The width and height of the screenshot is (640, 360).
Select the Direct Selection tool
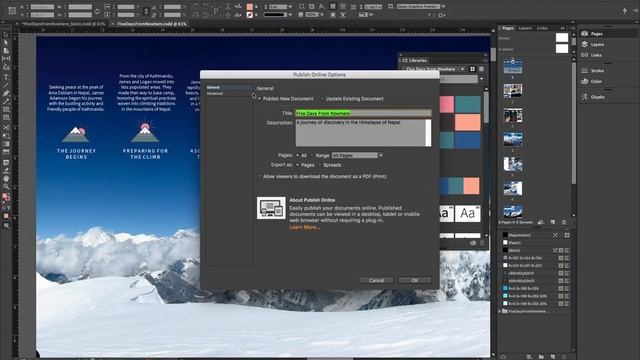[6, 42]
